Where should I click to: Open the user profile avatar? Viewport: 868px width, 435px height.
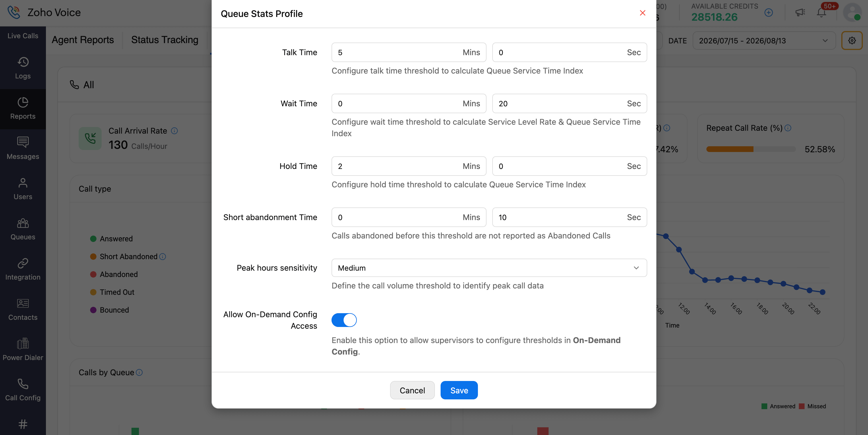(852, 12)
